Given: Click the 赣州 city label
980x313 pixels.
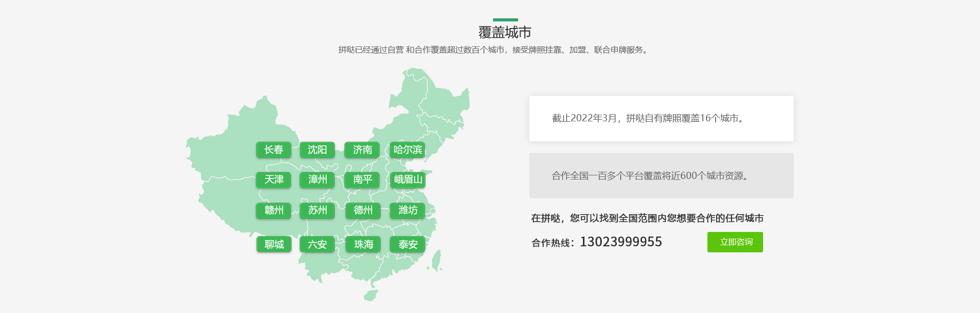Looking at the screenshot, I should pyautogui.click(x=274, y=211).
